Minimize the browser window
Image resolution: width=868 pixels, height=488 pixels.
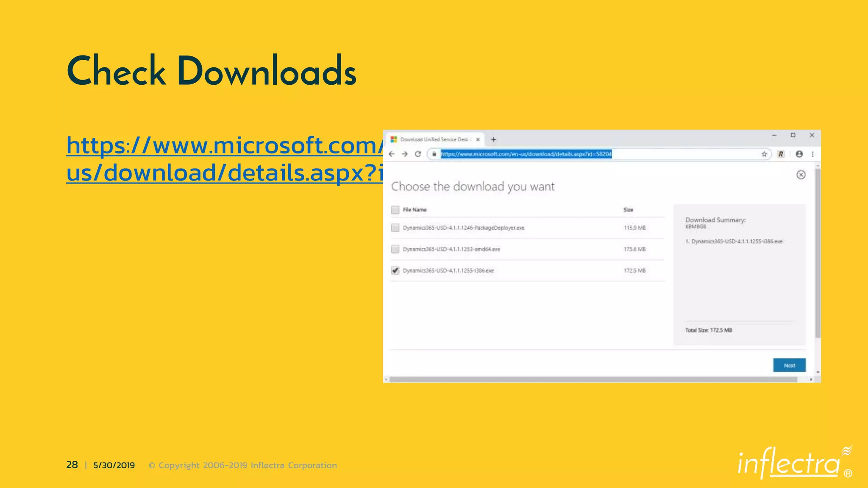pyautogui.click(x=774, y=136)
